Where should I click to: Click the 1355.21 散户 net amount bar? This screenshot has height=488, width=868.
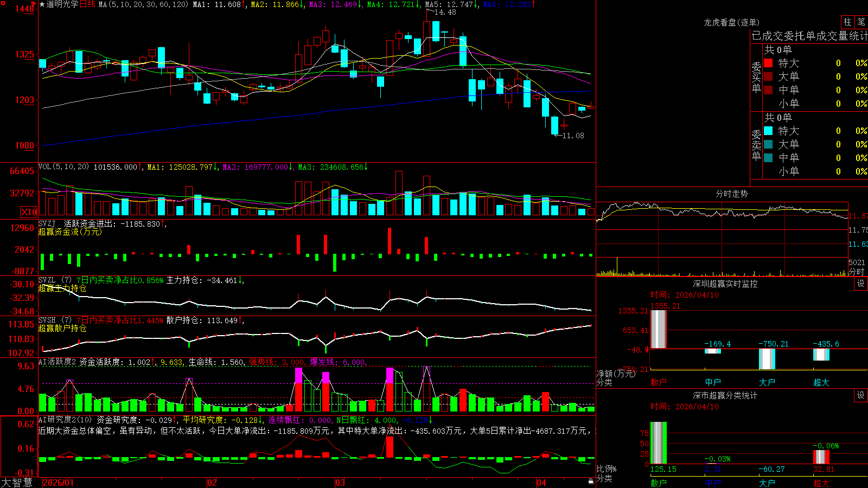659,329
